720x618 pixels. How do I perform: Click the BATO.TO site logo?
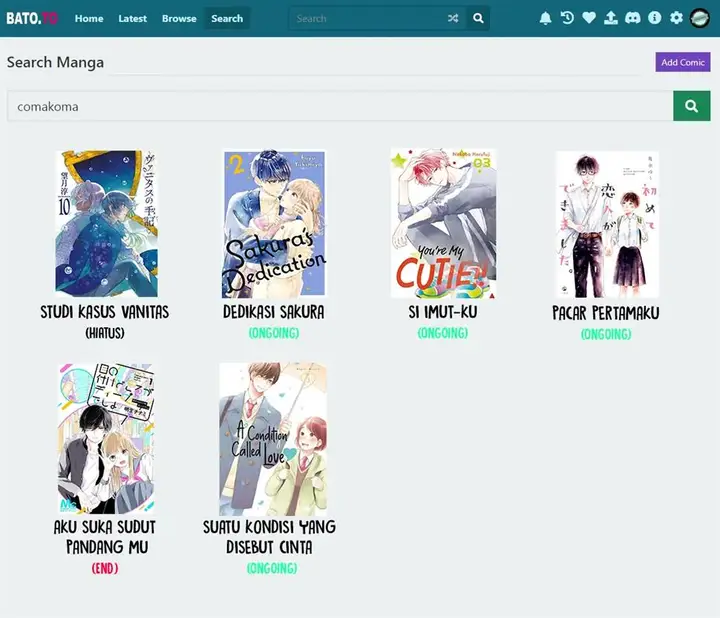tap(32, 18)
